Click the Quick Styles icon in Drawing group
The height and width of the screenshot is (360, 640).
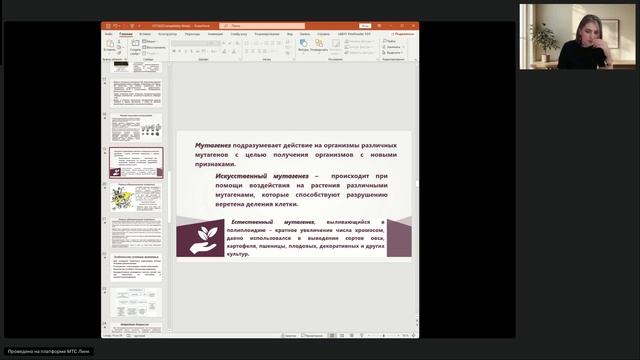click(336, 44)
